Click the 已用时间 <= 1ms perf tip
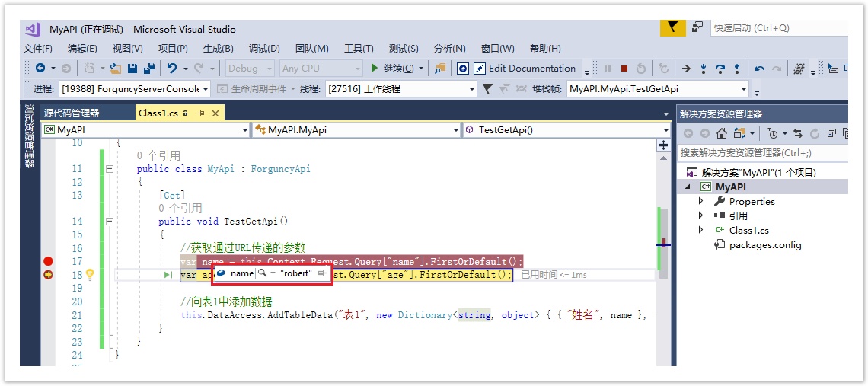This screenshot has width=868, height=386. point(554,275)
